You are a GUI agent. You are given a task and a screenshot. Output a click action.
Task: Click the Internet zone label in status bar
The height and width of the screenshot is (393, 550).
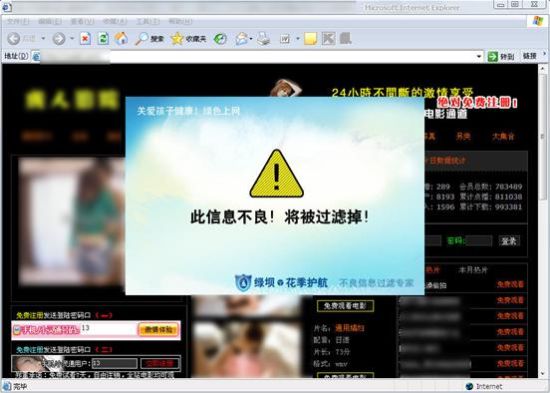click(489, 386)
